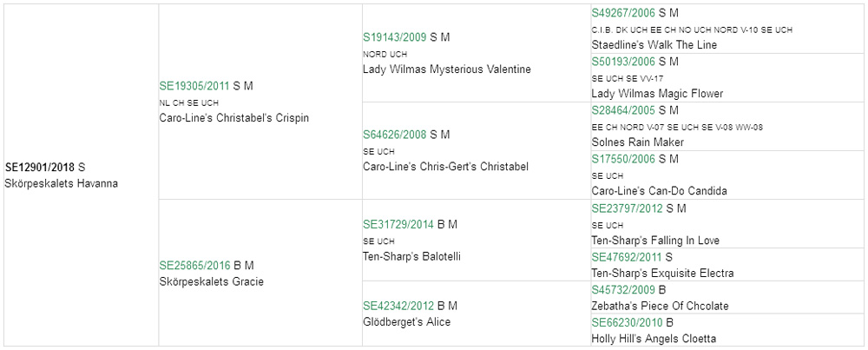Click the S19143/2009 pedigree link
Image resolution: width=868 pixels, height=350 pixels.
click(x=395, y=37)
